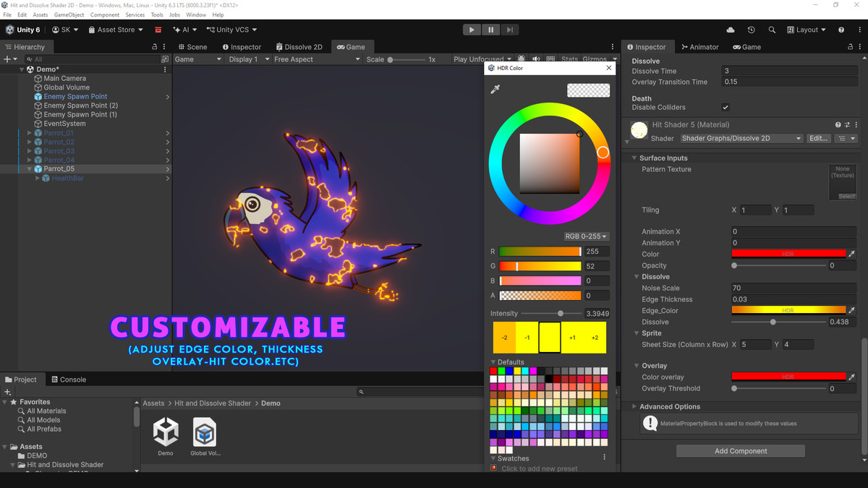Open the Hierarchy panel three-dot menu
868x488 pixels.
pos(165,47)
